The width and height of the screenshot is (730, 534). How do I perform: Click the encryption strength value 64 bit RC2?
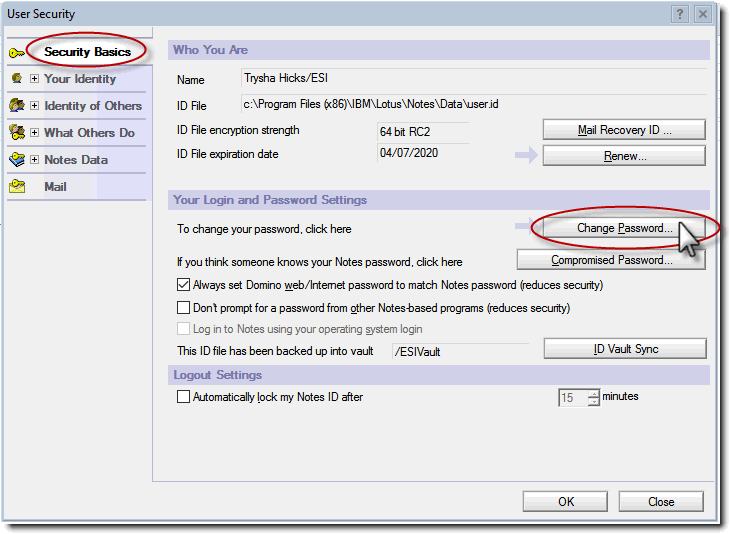click(423, 132)
